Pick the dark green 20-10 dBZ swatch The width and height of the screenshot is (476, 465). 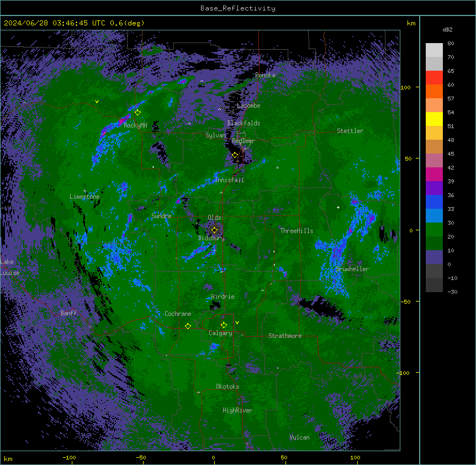[x=434, y=243]
